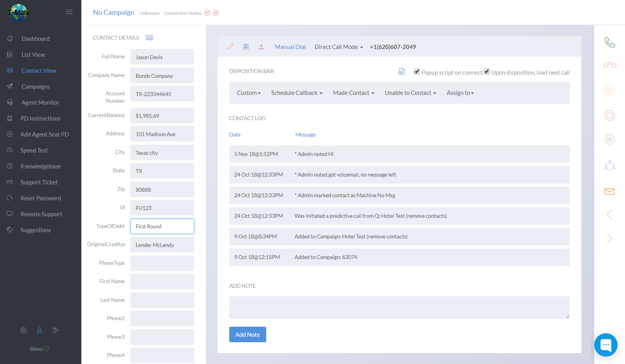Open the Direct Call Mode dropdown
This screenshot has width=625, height=364.
click(x=339, y=47)
